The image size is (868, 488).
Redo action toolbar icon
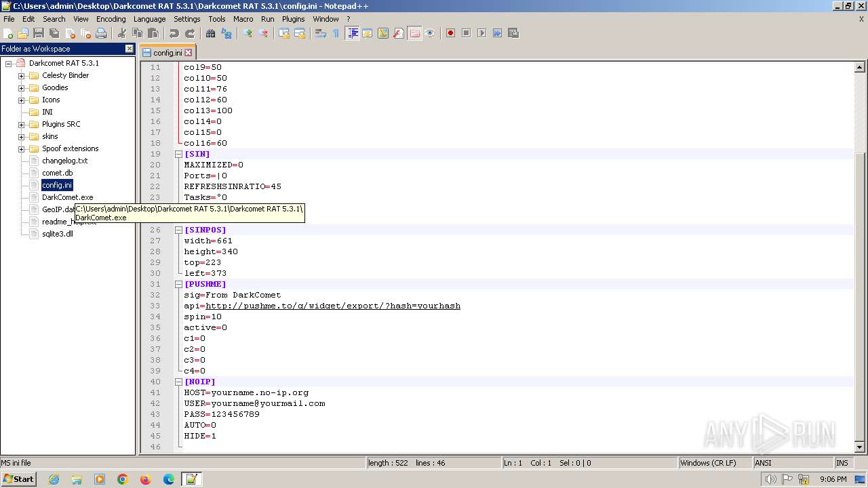tap(190, 33)
